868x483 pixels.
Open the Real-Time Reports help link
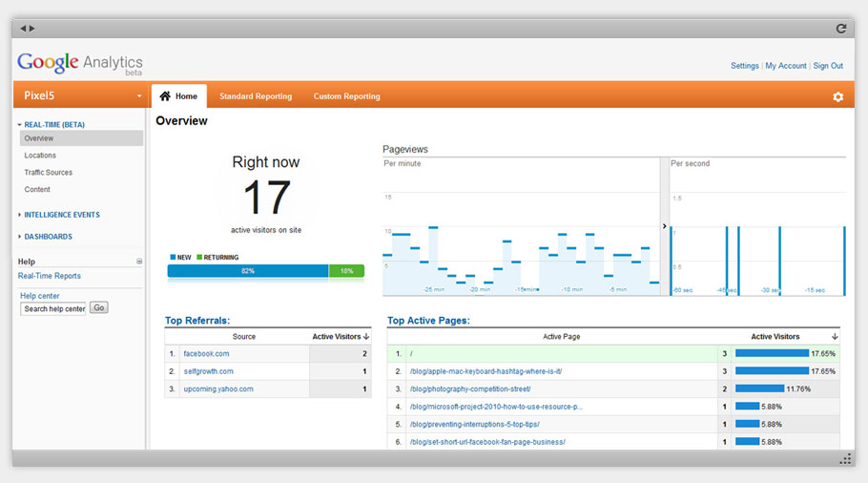click(50, 276)
